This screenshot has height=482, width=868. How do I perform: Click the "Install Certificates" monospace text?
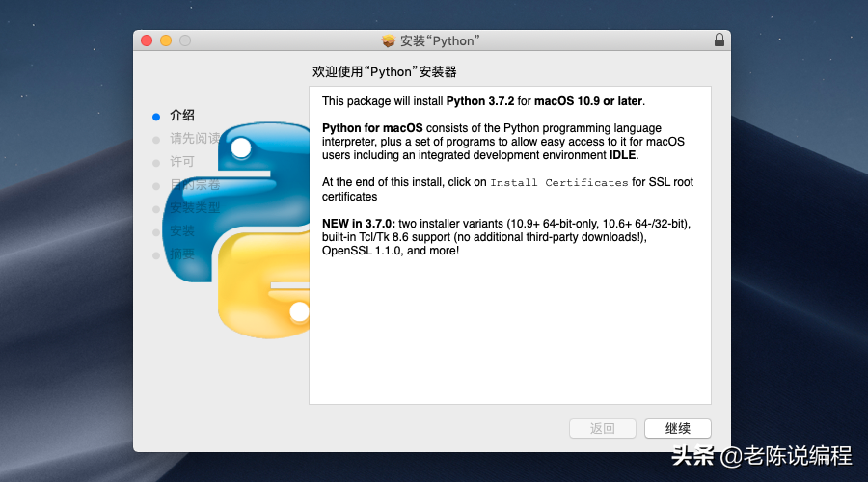click(559, 182)
